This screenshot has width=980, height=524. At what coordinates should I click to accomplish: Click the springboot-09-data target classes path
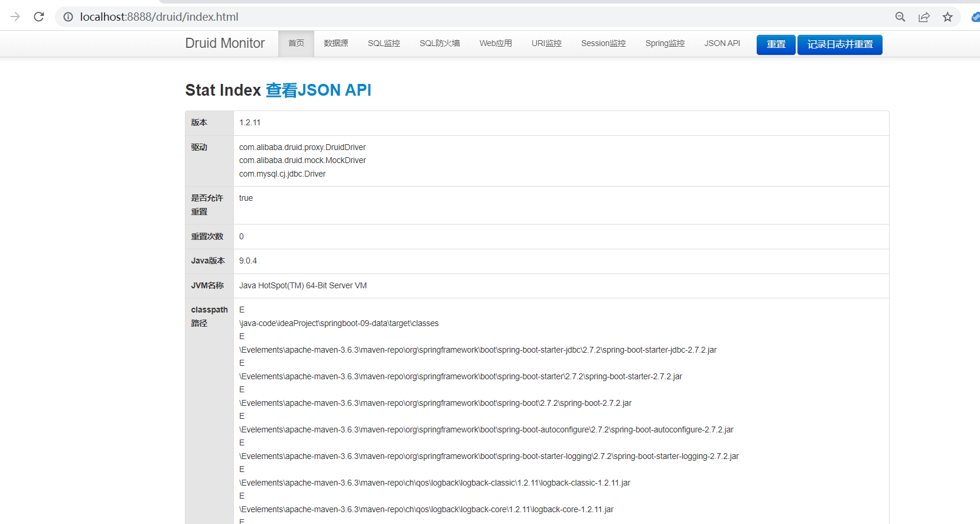pyautogui.click(x=339, y=323)
